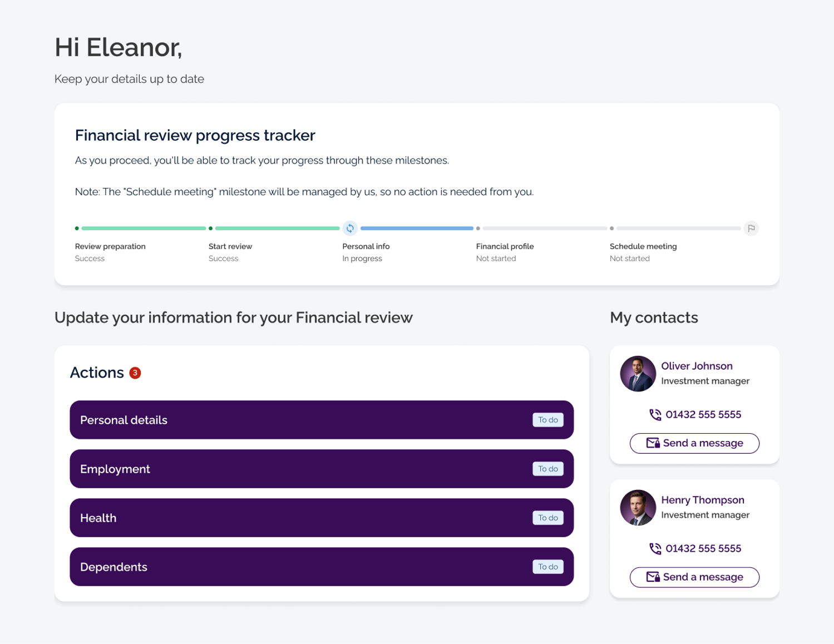834x644 pixels.
Task: Click grey progress bar above Schedule meeting
Action: point(678,228)
